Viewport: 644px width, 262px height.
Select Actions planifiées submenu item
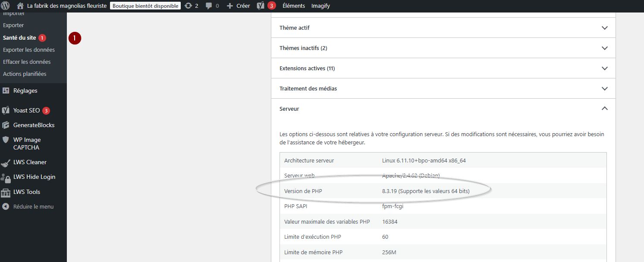tap(25, 74)
